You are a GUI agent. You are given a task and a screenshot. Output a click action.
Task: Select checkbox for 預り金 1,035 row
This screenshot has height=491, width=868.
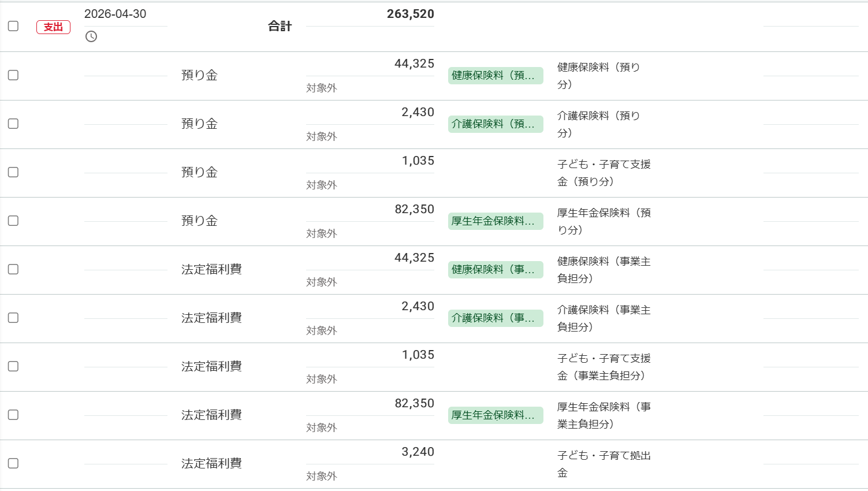tap(13, 172)
